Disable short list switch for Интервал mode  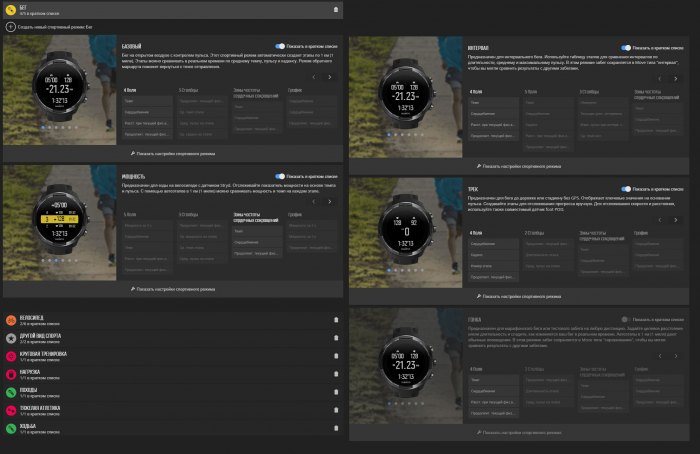(626, 48)
